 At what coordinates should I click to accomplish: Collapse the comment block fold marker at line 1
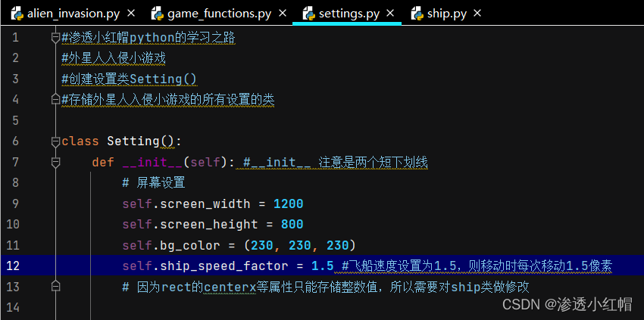click(x=55, y=38)
